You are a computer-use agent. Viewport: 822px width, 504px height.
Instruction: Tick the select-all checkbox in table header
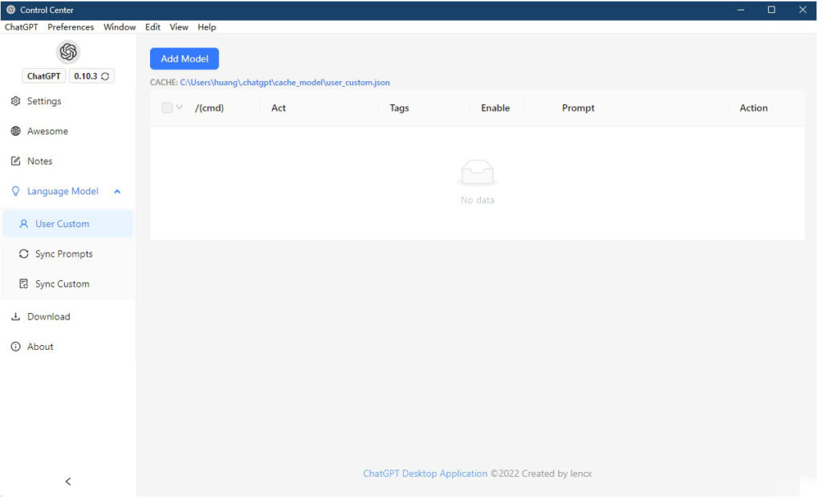coord(167,108)
